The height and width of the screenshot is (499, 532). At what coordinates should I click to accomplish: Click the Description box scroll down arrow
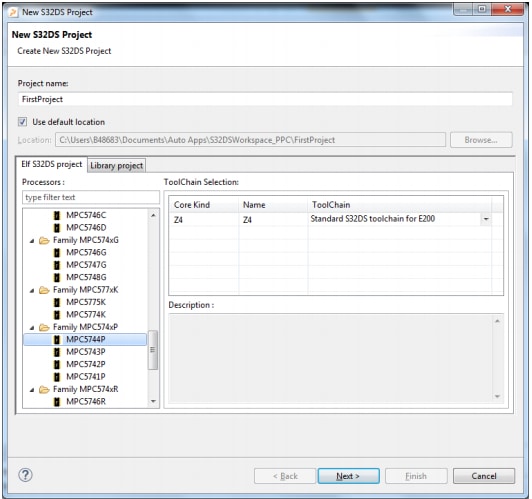(x=497, y=396)
